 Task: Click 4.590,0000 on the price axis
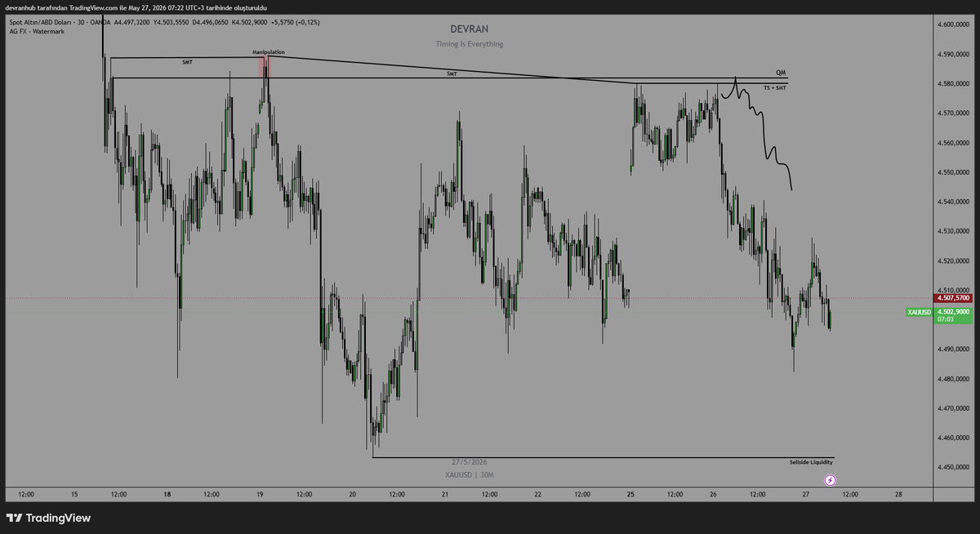[953, 54]
